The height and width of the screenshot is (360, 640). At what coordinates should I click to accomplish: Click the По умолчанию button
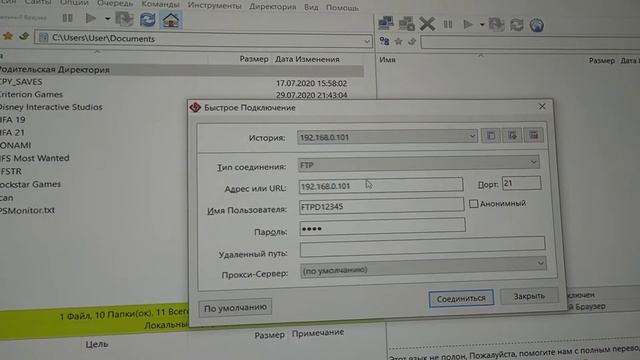[x=235, y=308]
